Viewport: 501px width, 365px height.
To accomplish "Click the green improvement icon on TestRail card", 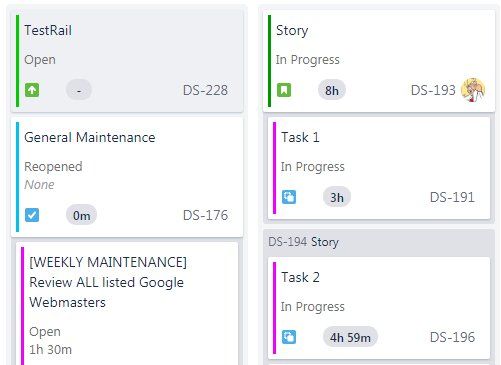I will click(32, 90).
